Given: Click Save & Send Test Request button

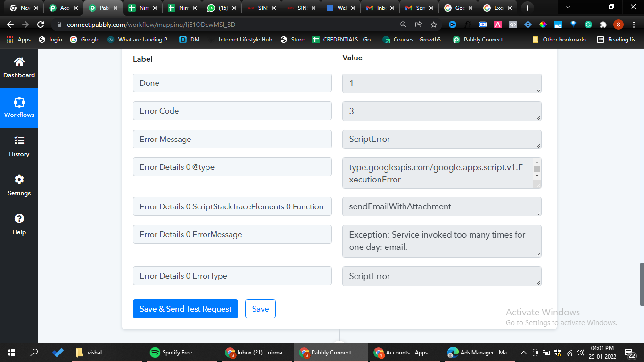Looking at the screenshot, I should [x=185, y=309].
